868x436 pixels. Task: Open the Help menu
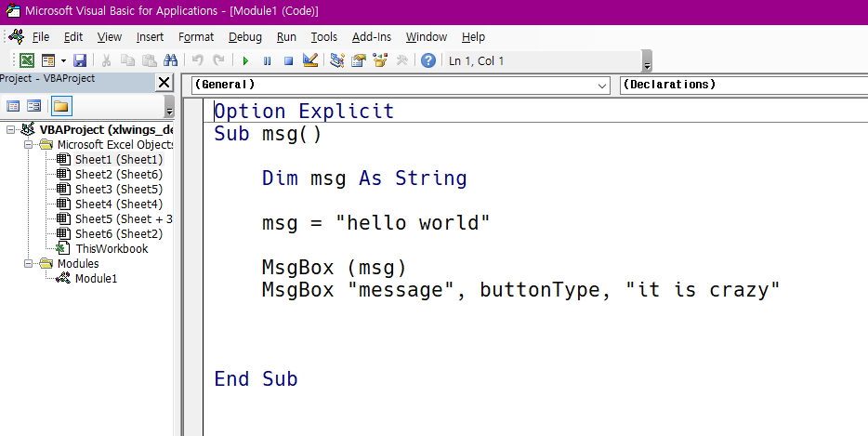click(473, 37)
